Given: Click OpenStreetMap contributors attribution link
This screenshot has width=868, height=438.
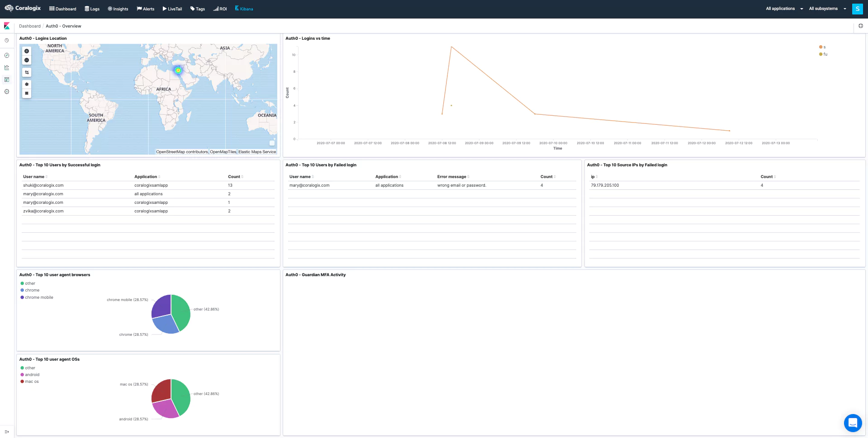Looking at the screenshot, I should pyautogui.click(x=182, y=152).
